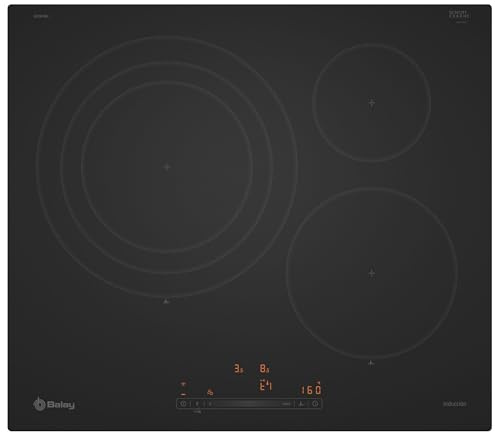Image resolution: width=495 pixels, height=432 pixels.
Task: Tap the timer clock icon at strip end
Action: (315, 404)
